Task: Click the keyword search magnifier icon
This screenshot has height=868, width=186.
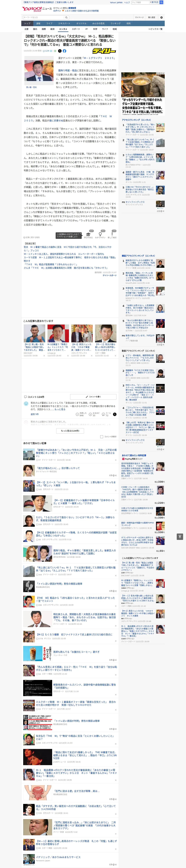Action: (66, 17)
